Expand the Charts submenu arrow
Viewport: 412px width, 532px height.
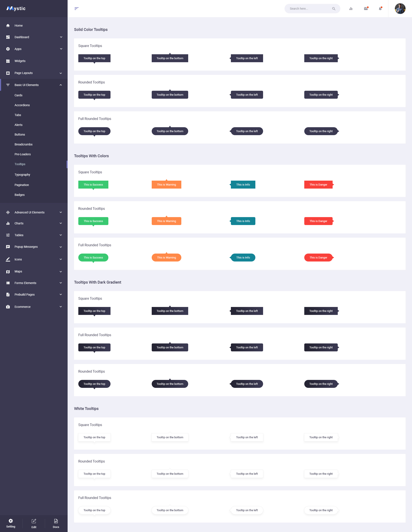point(61,223)
